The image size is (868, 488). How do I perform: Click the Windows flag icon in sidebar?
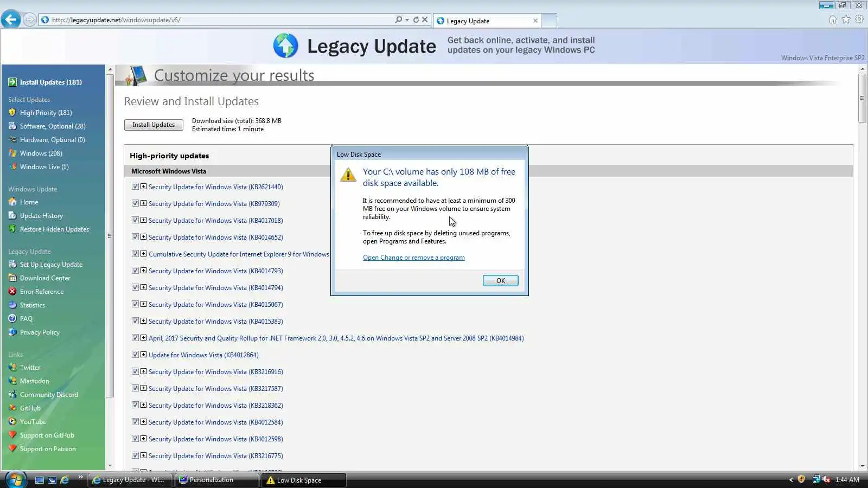pyautogui.click(x=12, y=153)
